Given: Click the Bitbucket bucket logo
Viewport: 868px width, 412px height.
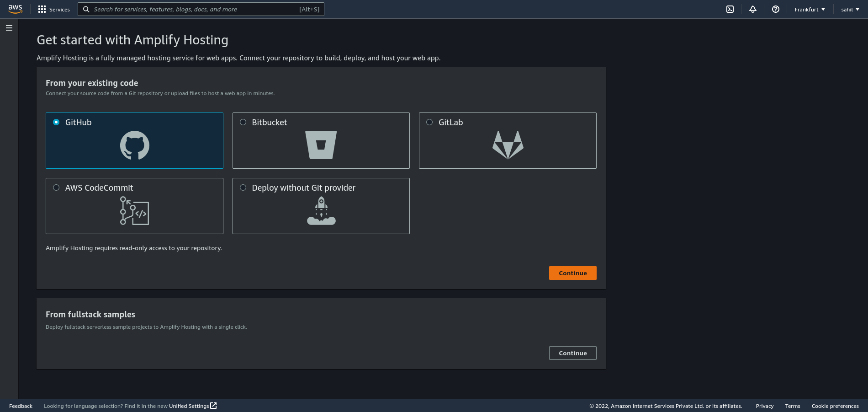Looking at the screenshot, I should (x=321, y=145).
